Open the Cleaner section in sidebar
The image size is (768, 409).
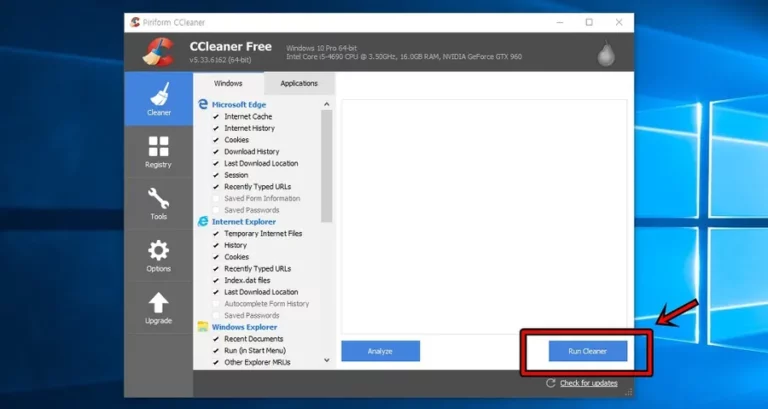coord(158,99)
